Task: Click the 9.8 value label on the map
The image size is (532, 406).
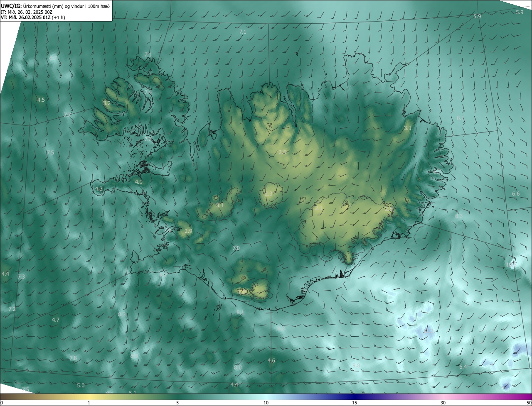Action: coord(356,365)
